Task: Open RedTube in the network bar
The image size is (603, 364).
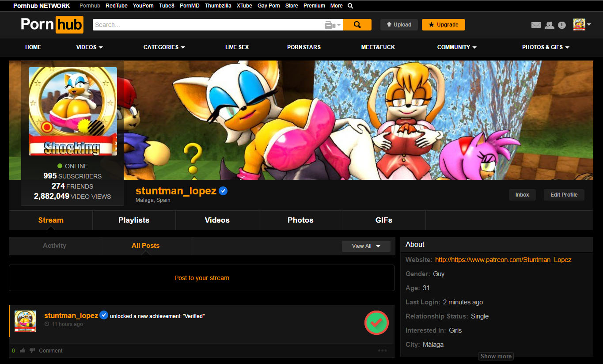Action: (x=117, y=6)
